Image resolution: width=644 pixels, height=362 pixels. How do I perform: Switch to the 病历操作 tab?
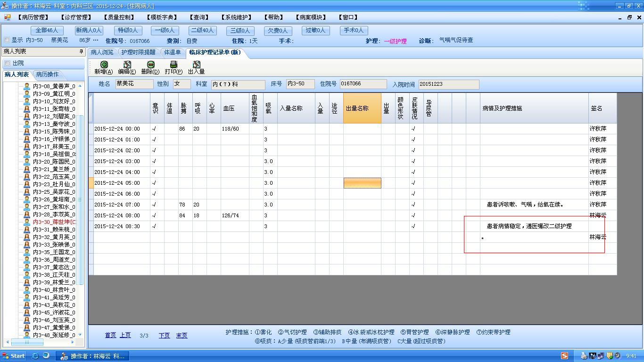point(47,74)
